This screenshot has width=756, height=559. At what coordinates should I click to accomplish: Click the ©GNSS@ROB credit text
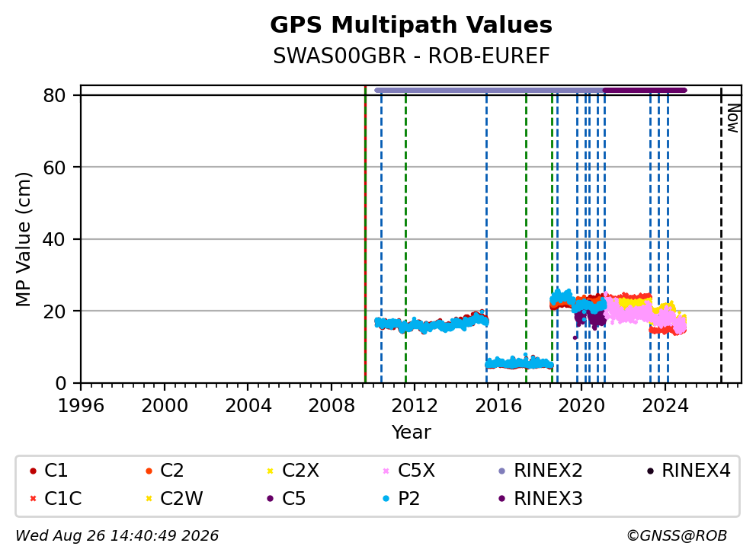pyautogui.click(x=677, y=536)
